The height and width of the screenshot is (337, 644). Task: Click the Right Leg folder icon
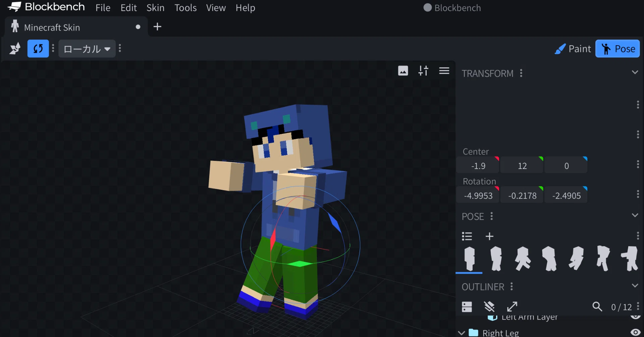pyautogui.click(x=473, y=333)
